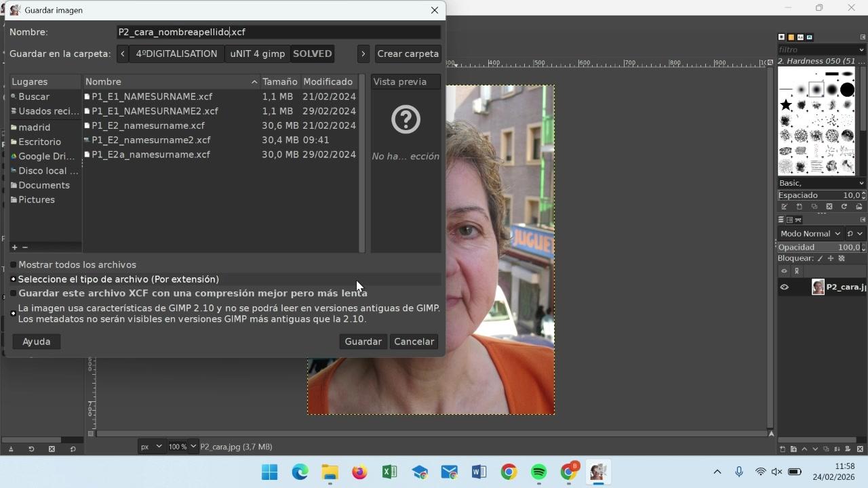Click the lock pixels brush icon
Screen dimensions: 868x488
tap(820, 258)
